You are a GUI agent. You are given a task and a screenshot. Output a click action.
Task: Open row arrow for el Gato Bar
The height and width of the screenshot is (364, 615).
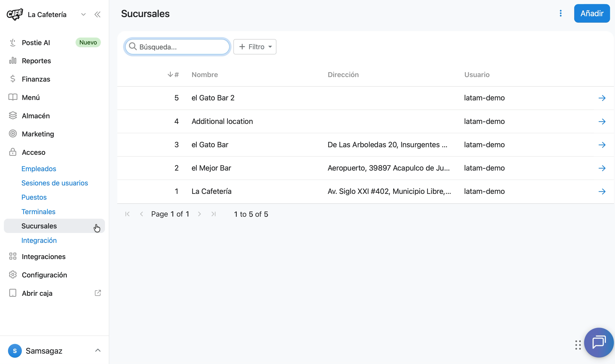click(x=602, y=145)
